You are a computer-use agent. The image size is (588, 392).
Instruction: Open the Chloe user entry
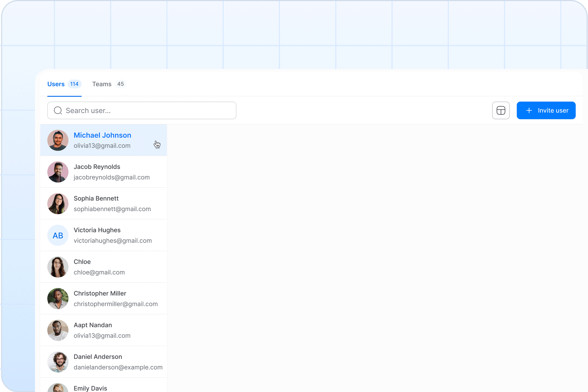[x=104, y=267]
